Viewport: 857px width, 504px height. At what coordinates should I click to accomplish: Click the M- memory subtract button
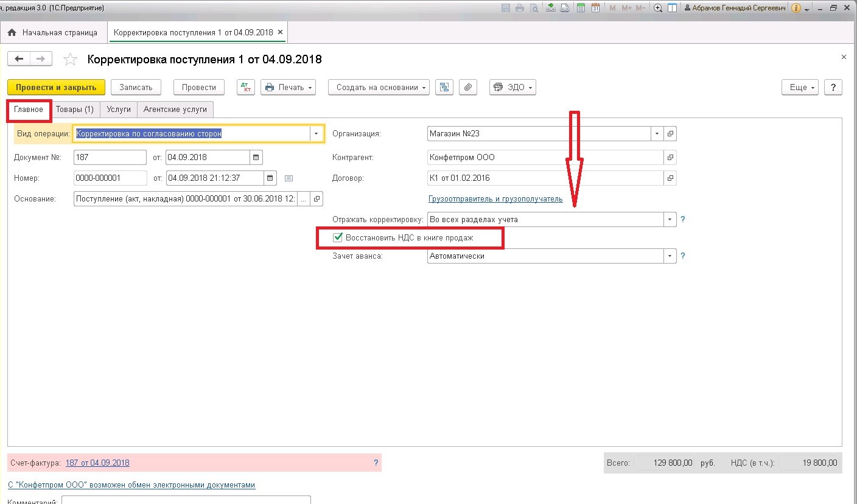tap(640, 9)
